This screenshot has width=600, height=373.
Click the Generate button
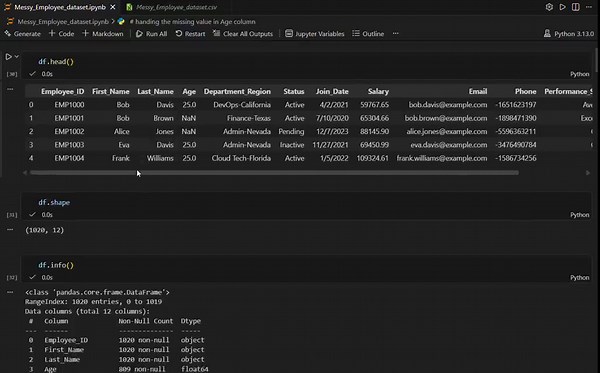coord(22,34)
